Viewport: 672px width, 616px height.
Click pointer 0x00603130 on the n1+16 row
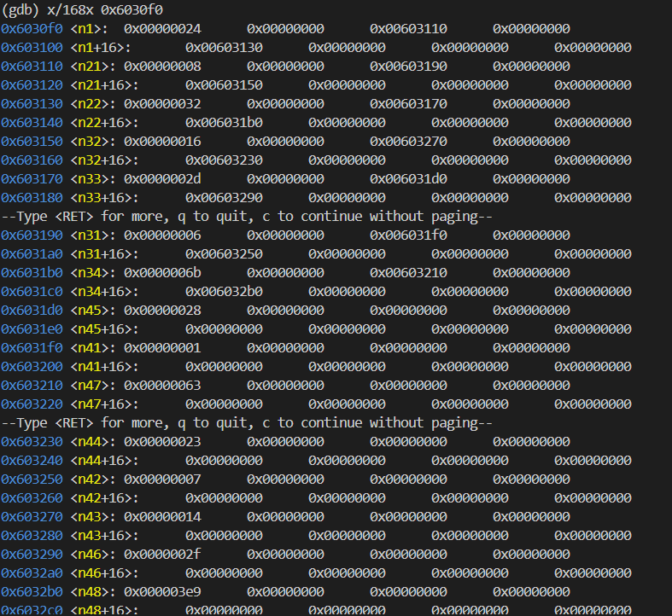pos(224,48)
